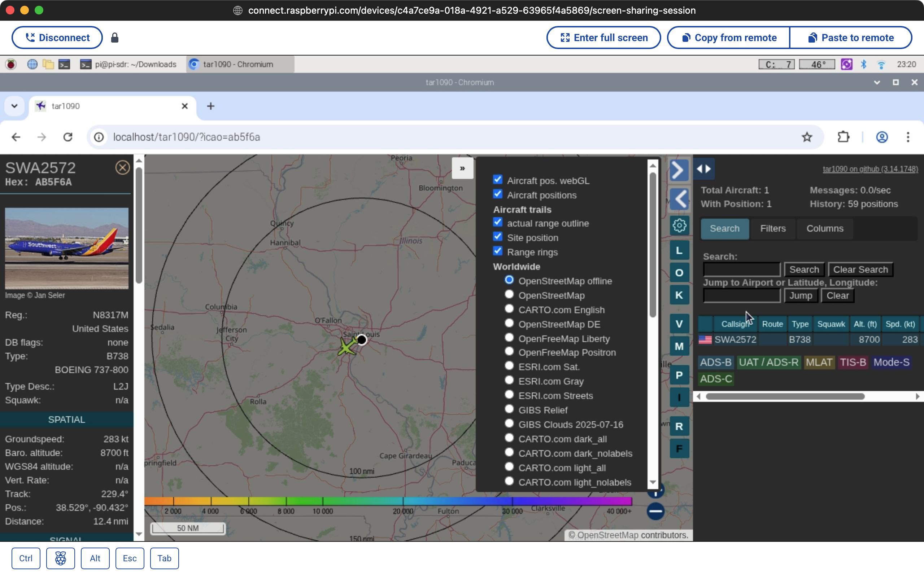Select the tar1090 browser tab

coord(112,106)
